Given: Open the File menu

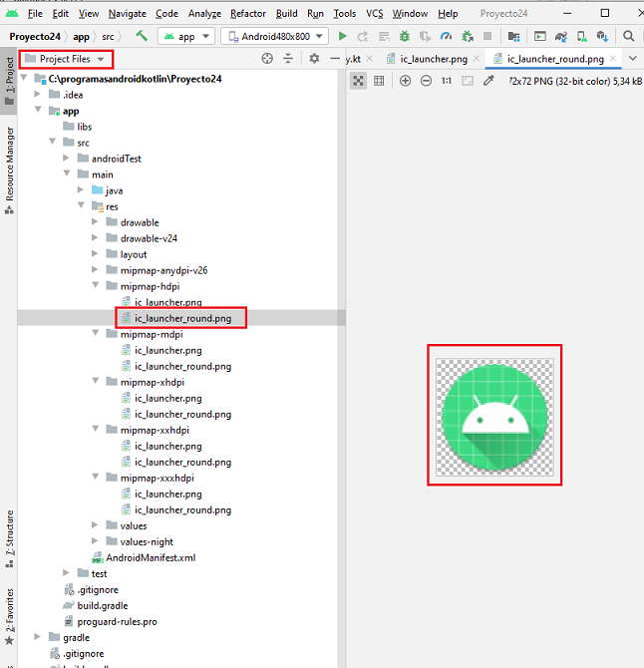Looking at the screenshot, I should click(35, 14).
